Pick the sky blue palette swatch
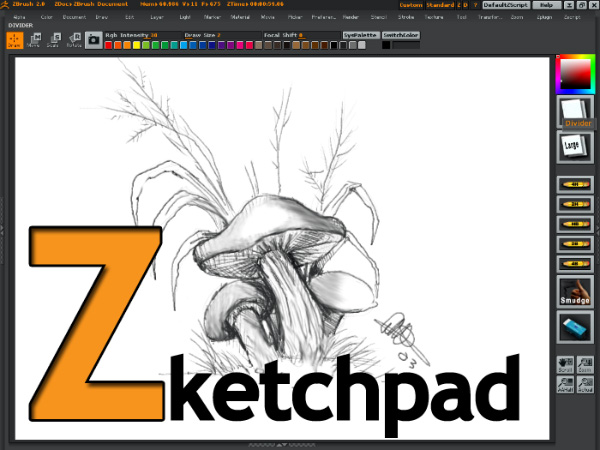Viewport: 600px width, 450px height. tap(184, 45)
